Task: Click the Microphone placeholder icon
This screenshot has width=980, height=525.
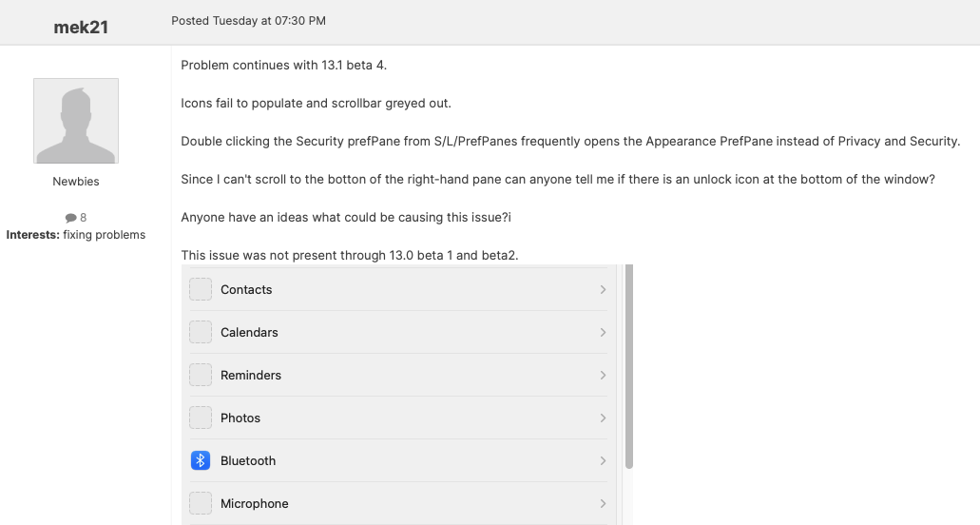Action: pos(201,503)
